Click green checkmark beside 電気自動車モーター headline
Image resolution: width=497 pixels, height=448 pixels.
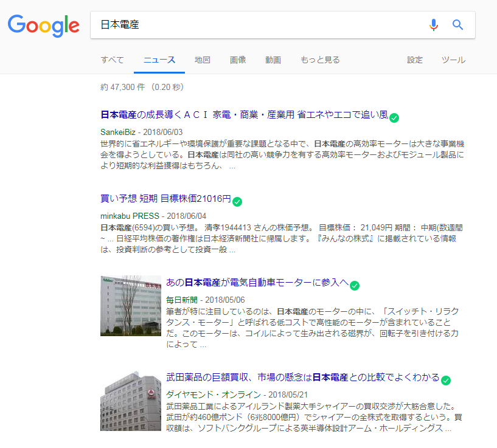coord(355,286)
